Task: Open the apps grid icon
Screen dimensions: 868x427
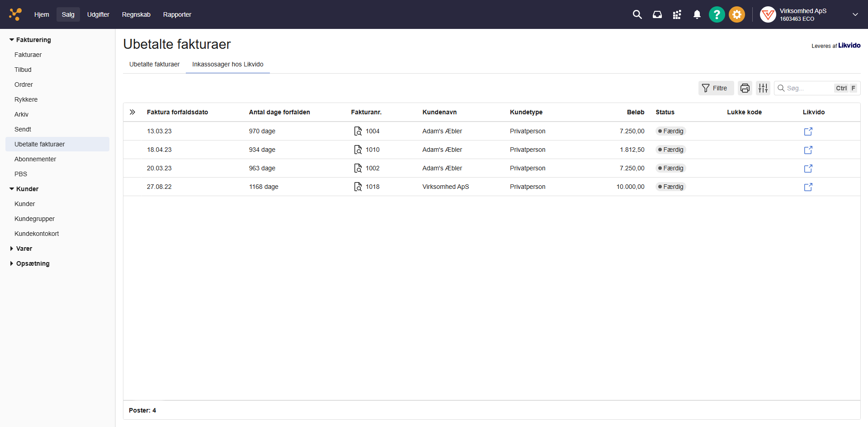Action: click(x=677, y=14)
